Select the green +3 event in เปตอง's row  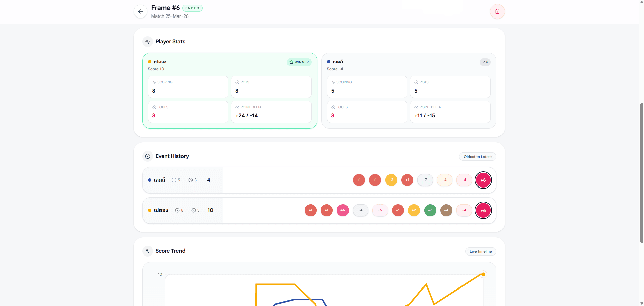[x=430, y=210]
